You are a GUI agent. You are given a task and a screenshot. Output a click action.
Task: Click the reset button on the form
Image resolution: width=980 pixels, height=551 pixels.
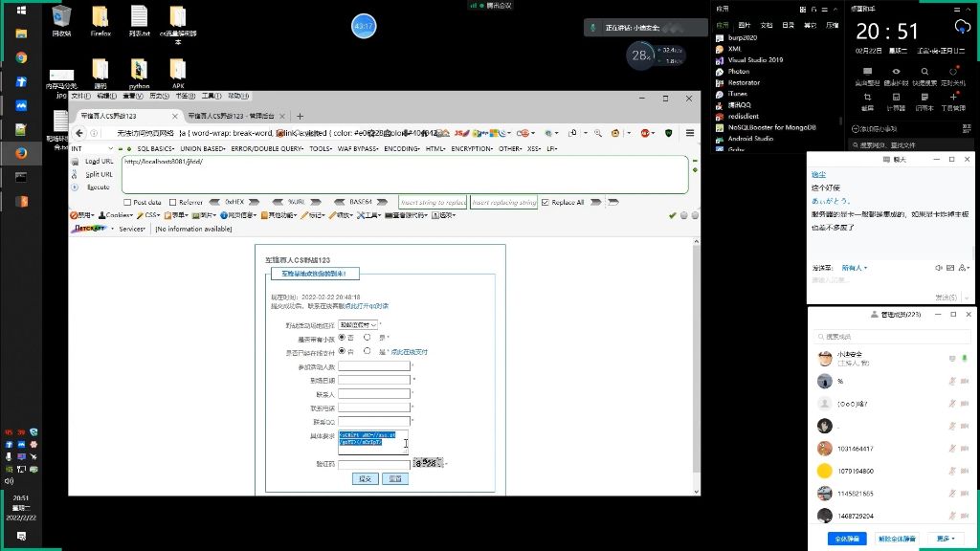395,478
